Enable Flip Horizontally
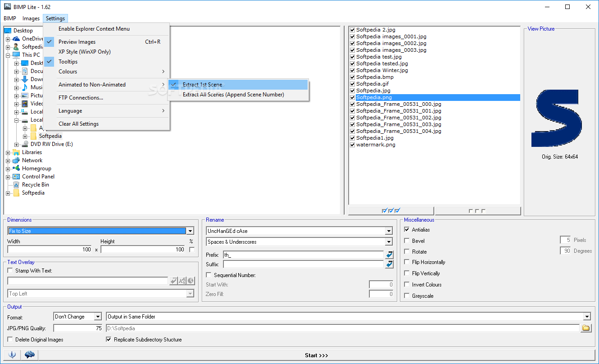This screenshot has width=599, height=364. [407, 262]
